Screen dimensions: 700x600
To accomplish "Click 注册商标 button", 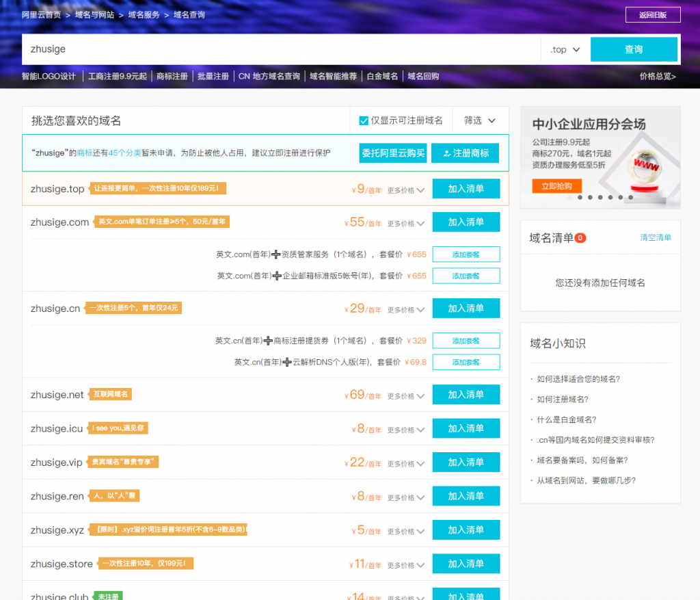I will pyautogui.click(x=465, y=153).
